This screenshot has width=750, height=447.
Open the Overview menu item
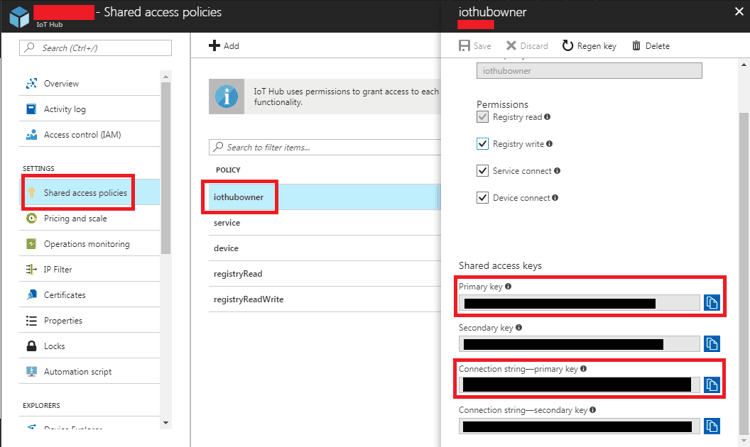tap(61, 84)
